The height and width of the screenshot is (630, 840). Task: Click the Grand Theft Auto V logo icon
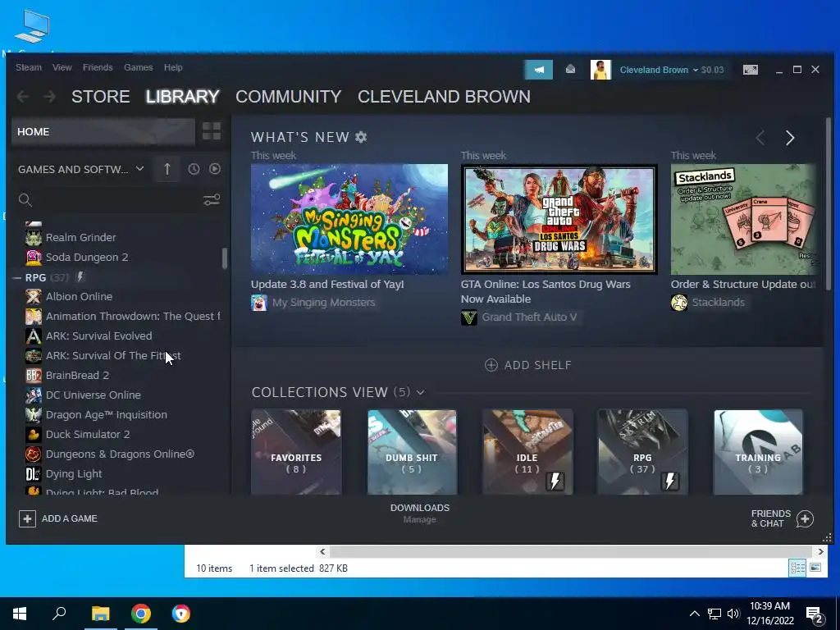pos(468,317)
